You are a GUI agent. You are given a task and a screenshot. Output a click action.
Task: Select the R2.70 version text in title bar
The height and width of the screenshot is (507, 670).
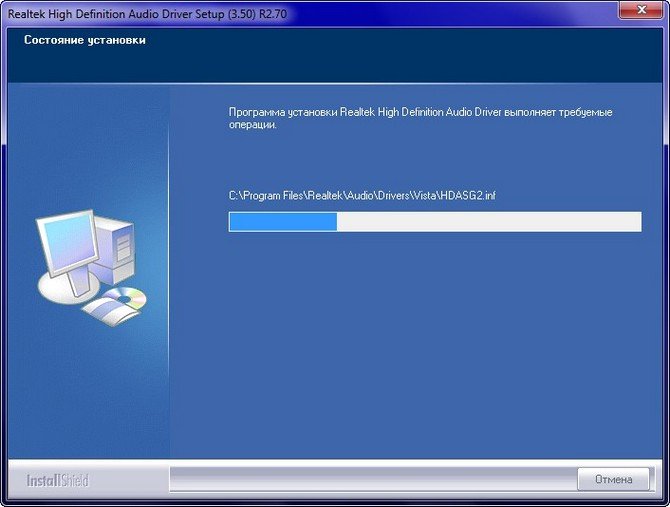(x=273, y=14)
